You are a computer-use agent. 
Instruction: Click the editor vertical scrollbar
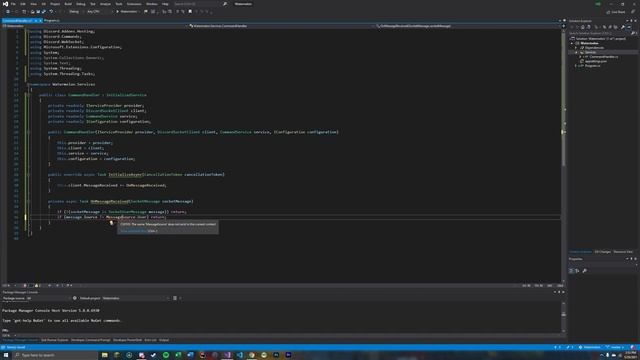click(564, 155)
